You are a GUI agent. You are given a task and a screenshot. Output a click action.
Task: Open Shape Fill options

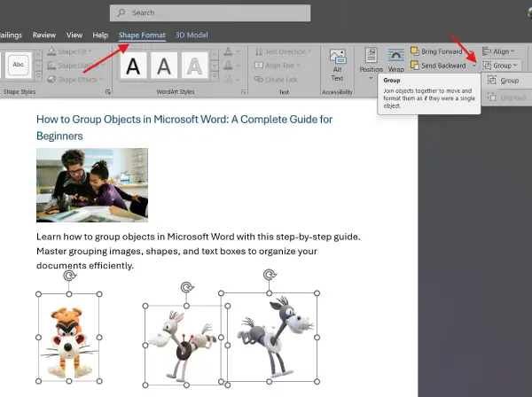[x=69, y=51]
